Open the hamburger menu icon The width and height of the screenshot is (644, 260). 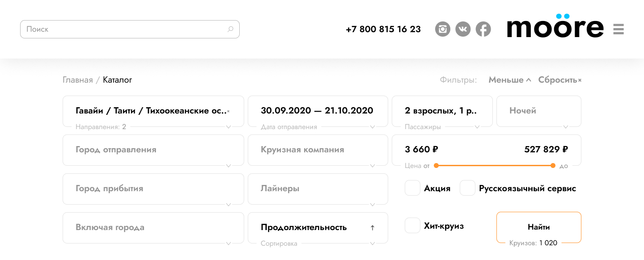click(x=618, y=29)
